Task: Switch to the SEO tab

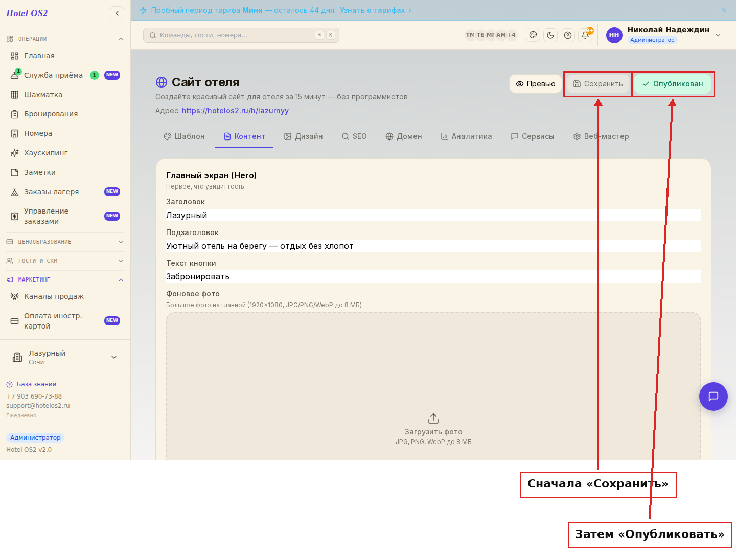Action: 354,136
